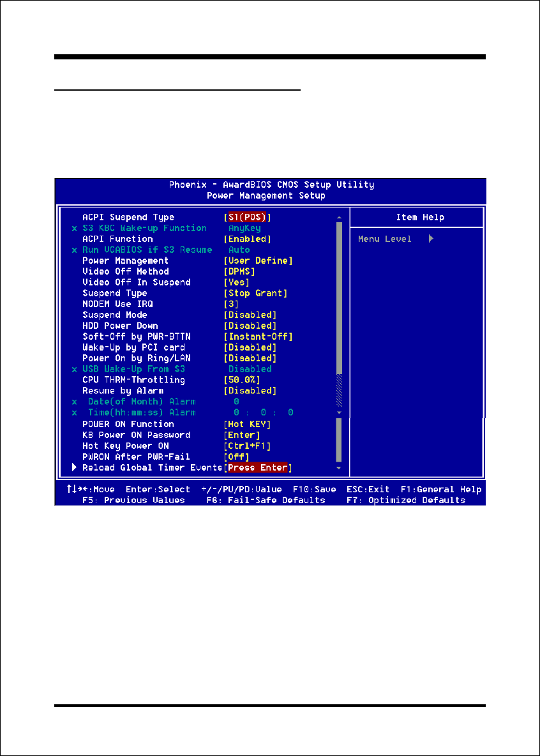Click F5: Previous Values hint
The height and width of the screenshot is (756, 540).
coord(133,500)
